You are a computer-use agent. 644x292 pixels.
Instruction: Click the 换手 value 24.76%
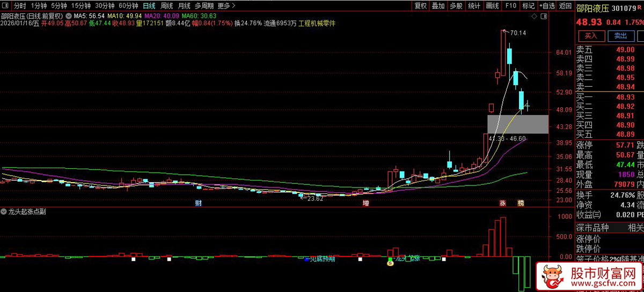point(623,195)
